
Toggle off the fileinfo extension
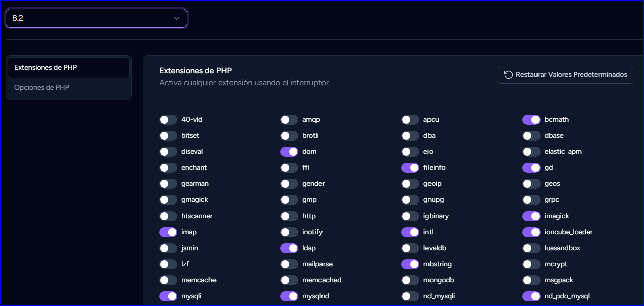410,168
